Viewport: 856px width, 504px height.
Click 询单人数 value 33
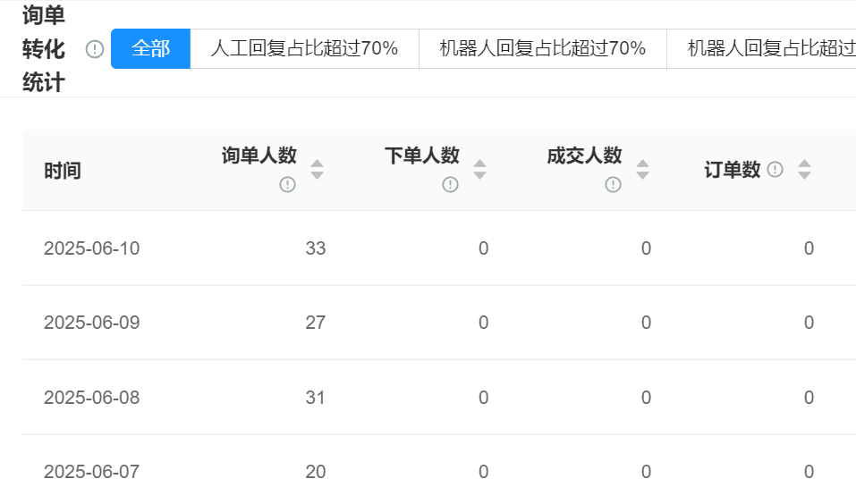click(316, 248)
